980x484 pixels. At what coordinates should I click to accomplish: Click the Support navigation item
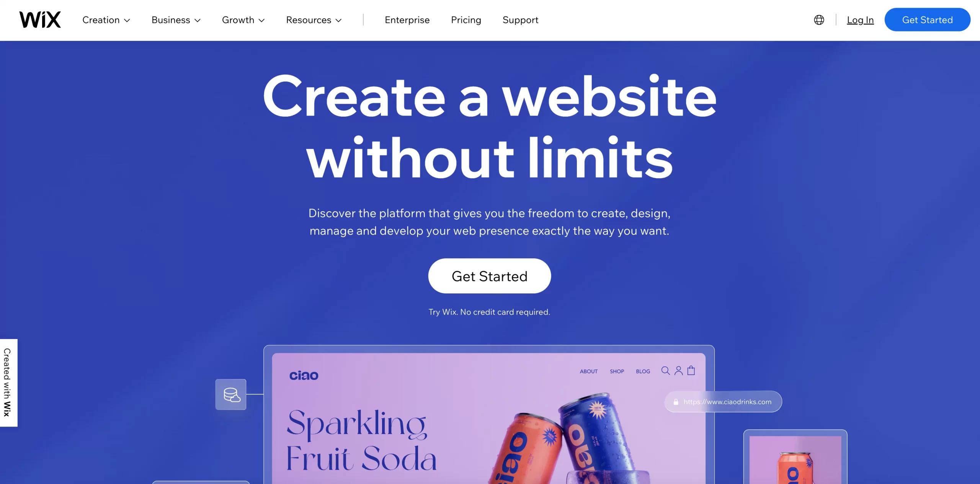(520, 20)
